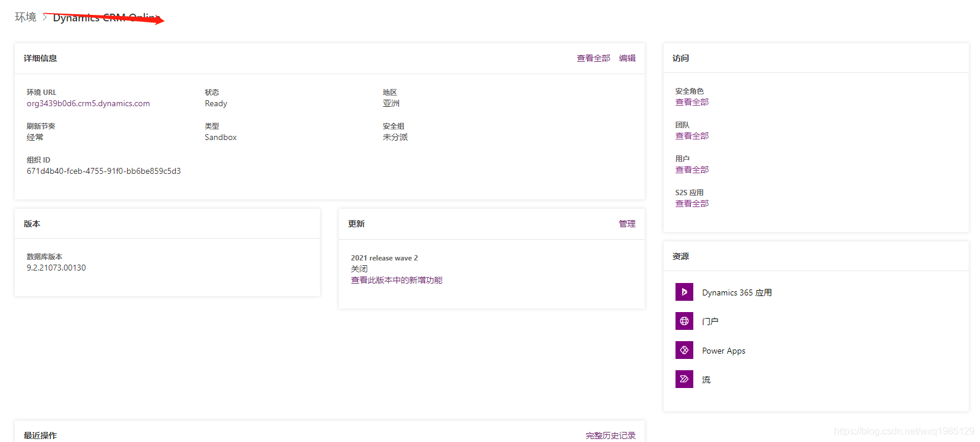Click the 类型 field label
980x442 pixels.
(x=212, y=126)
